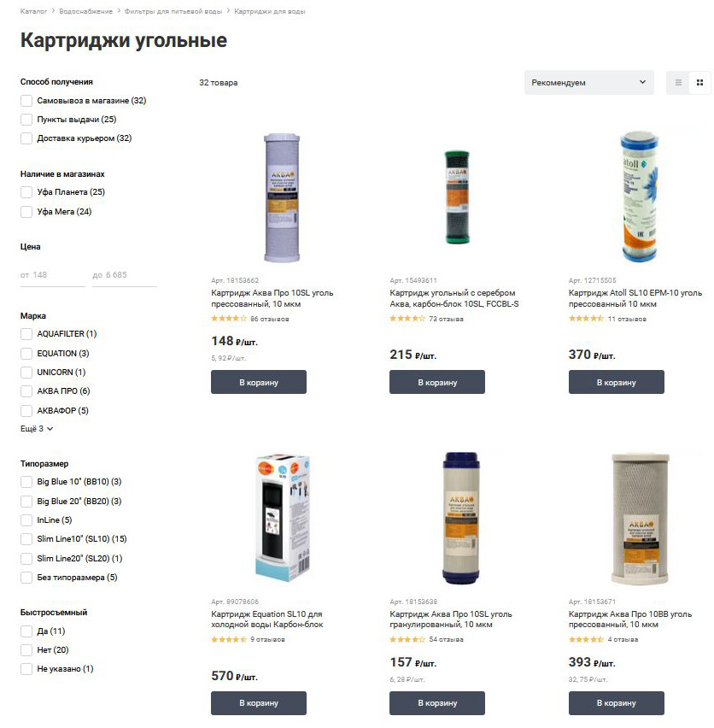The image size is (714, 728).
Task: Open the Рекомендуем sorting dropdown
Action: pyautogui.click(x=588, y=83)
